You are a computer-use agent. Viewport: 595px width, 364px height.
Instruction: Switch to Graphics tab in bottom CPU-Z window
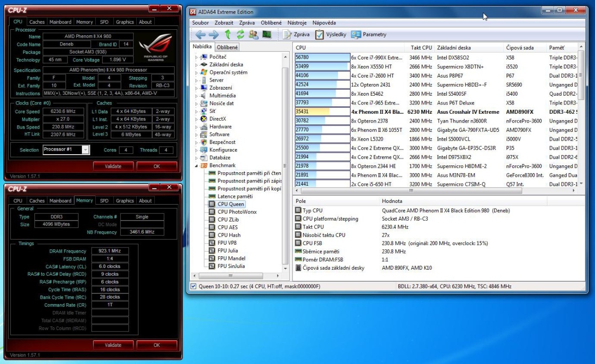pyautogui.click(x=125, y=201)
